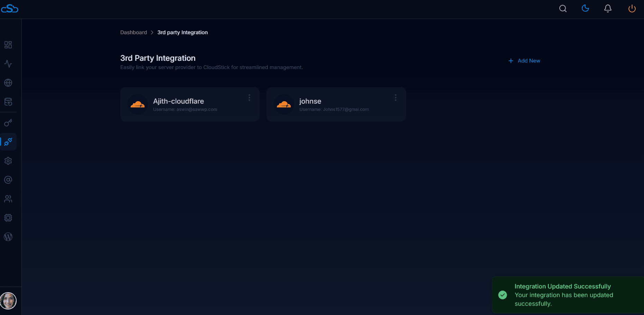Click green check icon in toast
Image resolution: width=644 pixels, height=315 pixels.
click(503, 295)
